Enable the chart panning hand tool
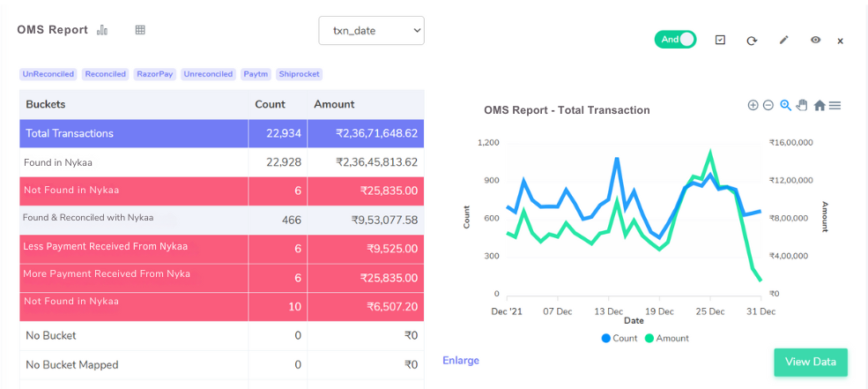The width and height of the screenshot is (868, 389). (802, 105)
